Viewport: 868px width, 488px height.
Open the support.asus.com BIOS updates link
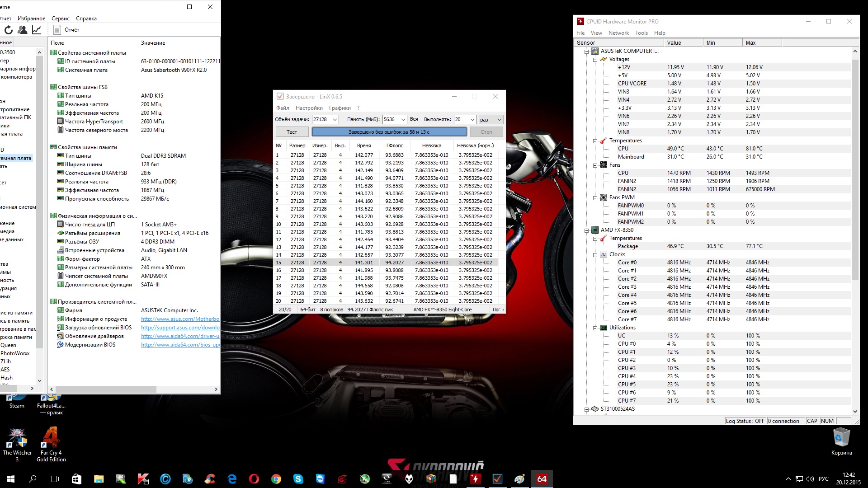tap(180, 328)
